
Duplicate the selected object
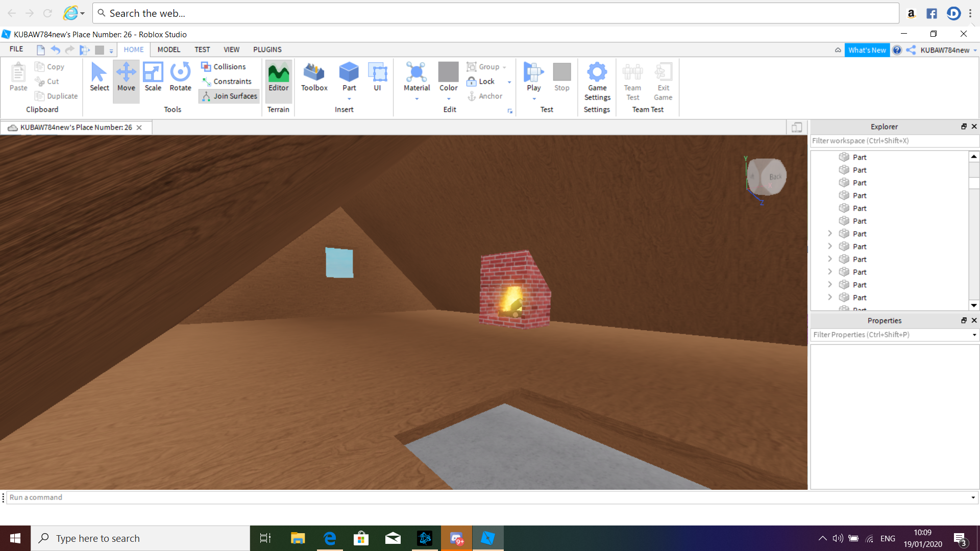click(56, 96)
